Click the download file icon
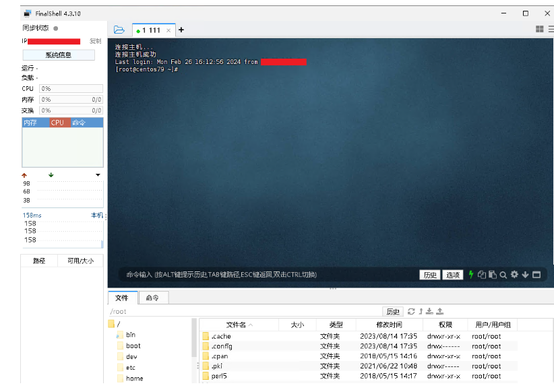Image resolution: width=554 pixels, height=392 pixels. click(x=429, y=311)
